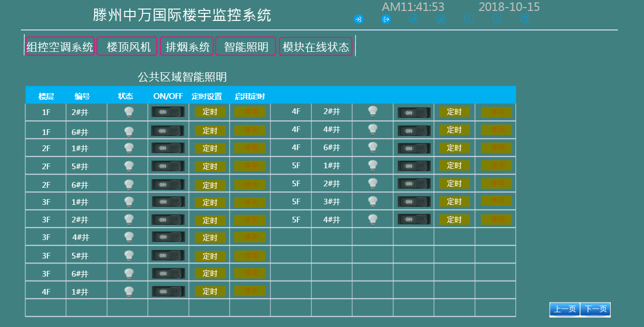Viewport: 644px width, 327px height.
Task: Click the bulb status for 5F 1#井
Action: (x=373, y=165)
